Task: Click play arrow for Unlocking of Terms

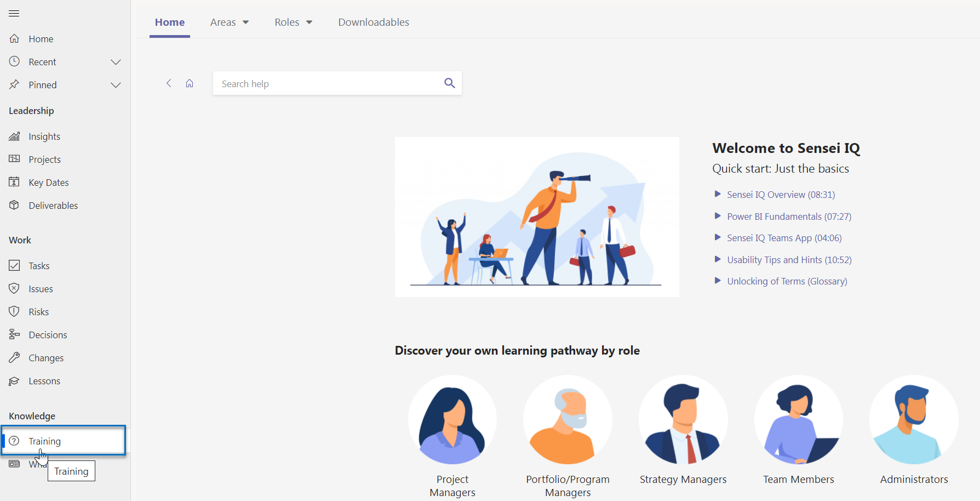Action: (718, 281)
